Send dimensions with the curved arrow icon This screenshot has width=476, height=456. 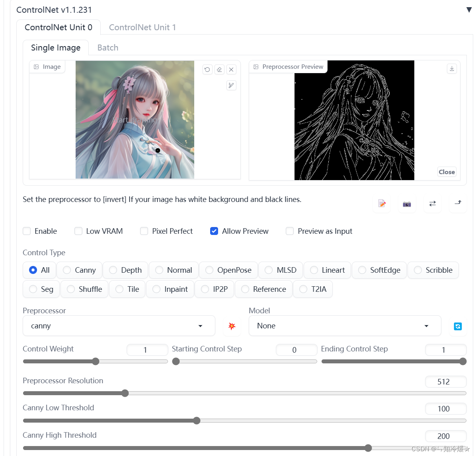pos(458,203)
